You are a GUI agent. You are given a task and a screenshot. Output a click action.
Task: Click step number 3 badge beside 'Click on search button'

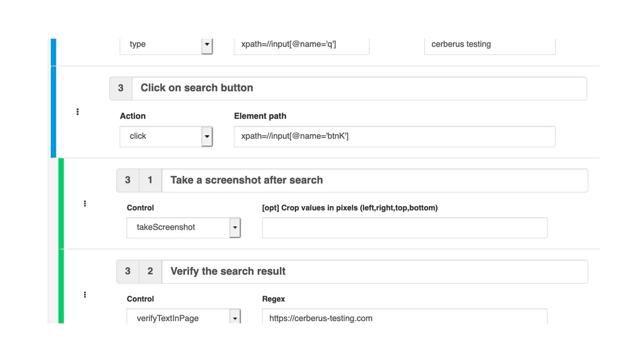point(121,88)
